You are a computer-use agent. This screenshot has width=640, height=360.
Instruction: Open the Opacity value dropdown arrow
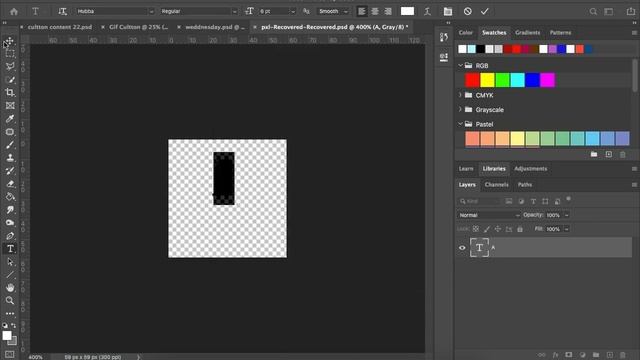coord(567,215)
